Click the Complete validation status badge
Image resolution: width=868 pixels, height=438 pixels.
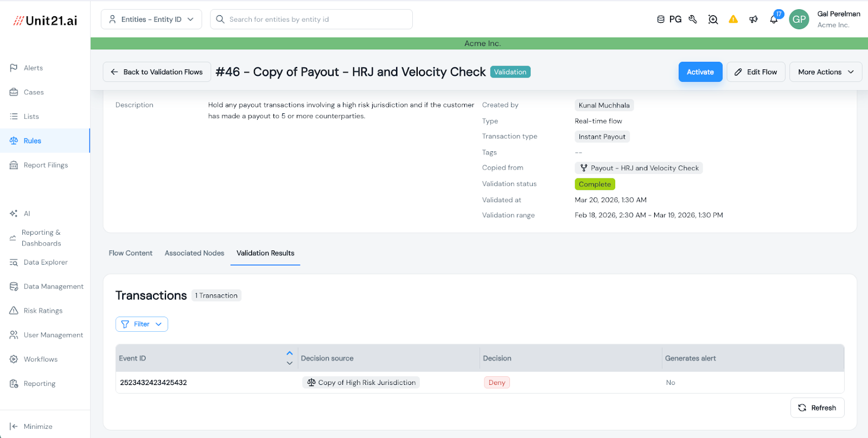tap(595, 184)
